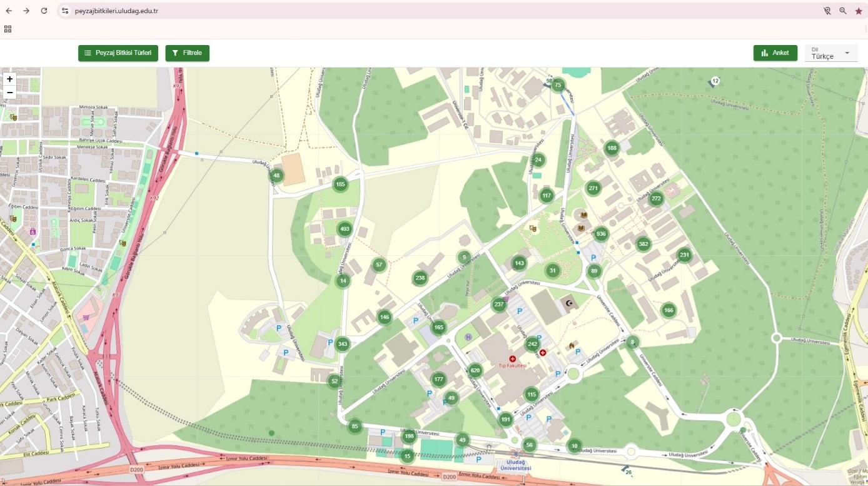868x486 pixels.
Task: Bookmark this page with the star icon
Action: coord(859,11)
